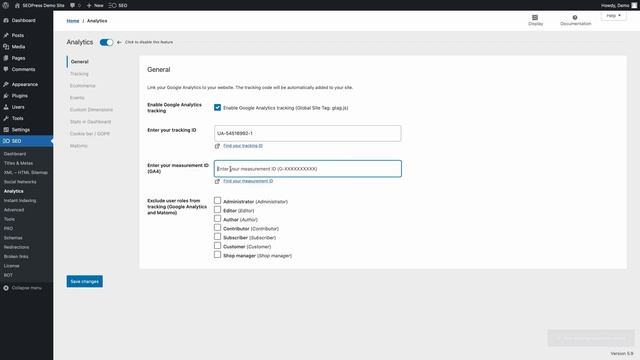Switch to the Tracking tab

point(79,74)
